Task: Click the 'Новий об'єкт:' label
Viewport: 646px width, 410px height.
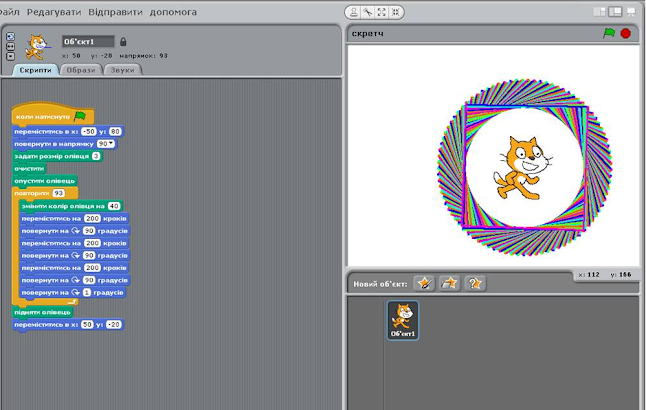Action: click(380, 284)
